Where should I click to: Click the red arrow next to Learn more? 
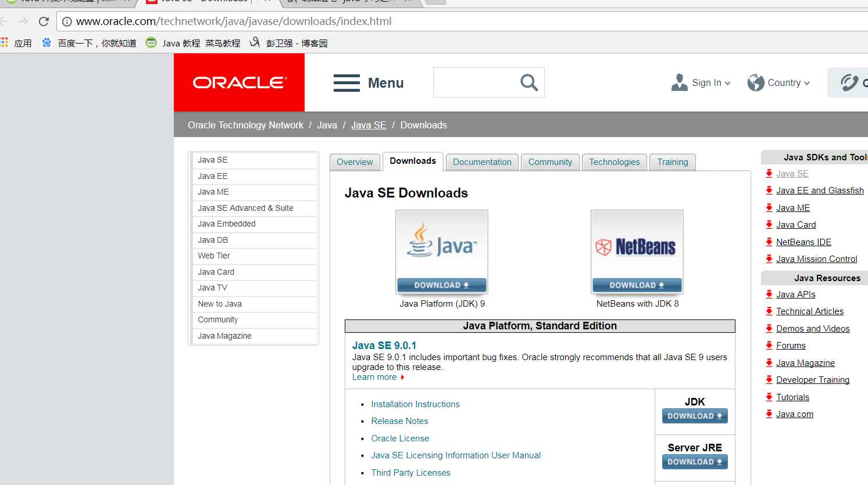(402, 378)
